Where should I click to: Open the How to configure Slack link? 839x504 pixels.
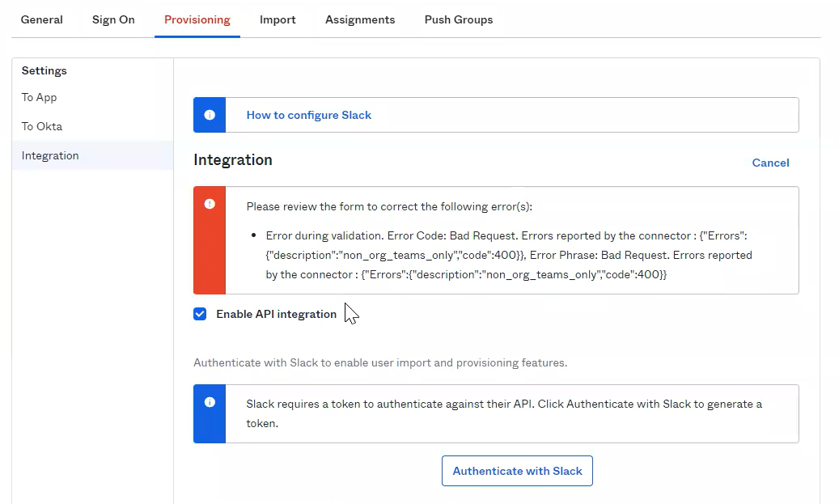309,115
